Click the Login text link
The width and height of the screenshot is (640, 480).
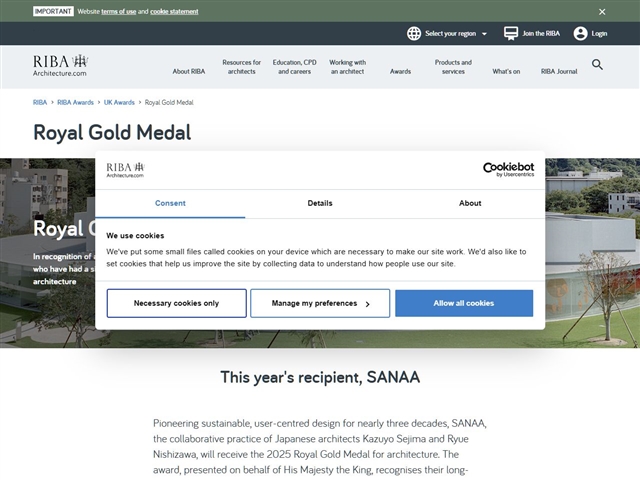(x=599, y=33)
